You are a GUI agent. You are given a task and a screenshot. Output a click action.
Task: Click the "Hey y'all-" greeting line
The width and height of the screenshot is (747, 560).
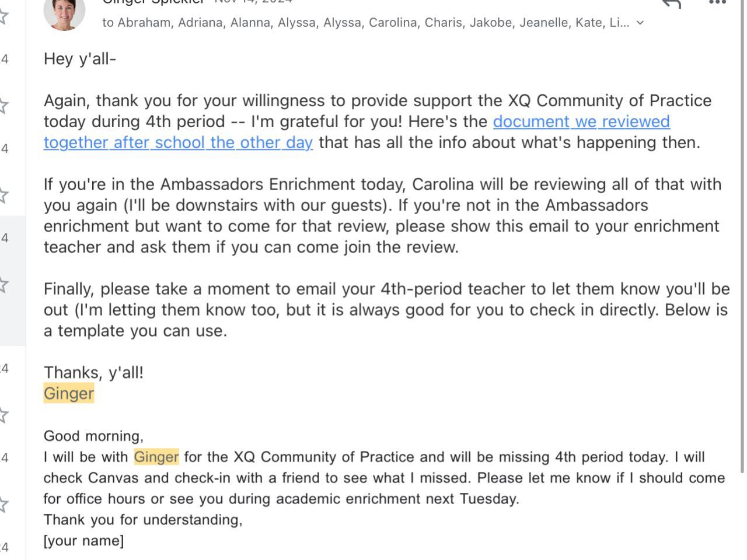click(x=80, y=59)
